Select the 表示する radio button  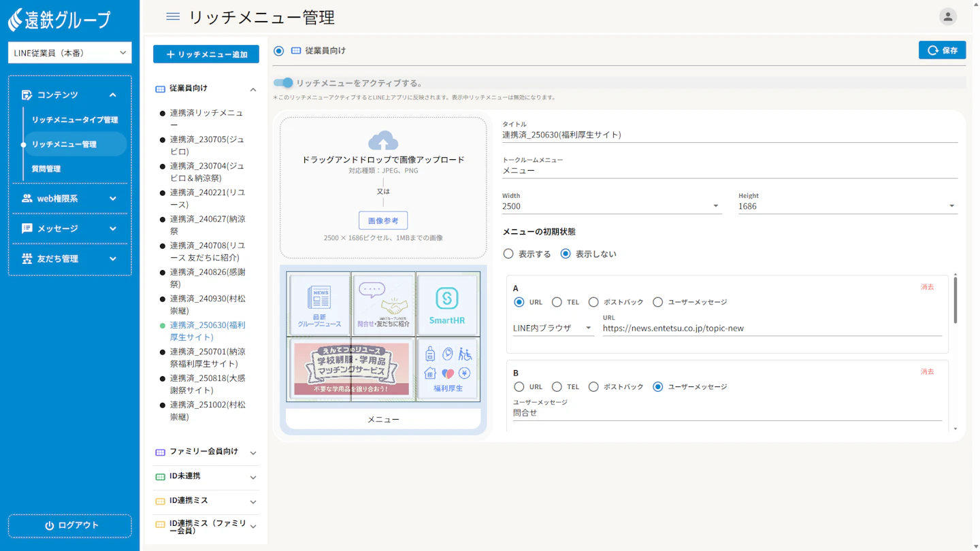coord(508,254)
